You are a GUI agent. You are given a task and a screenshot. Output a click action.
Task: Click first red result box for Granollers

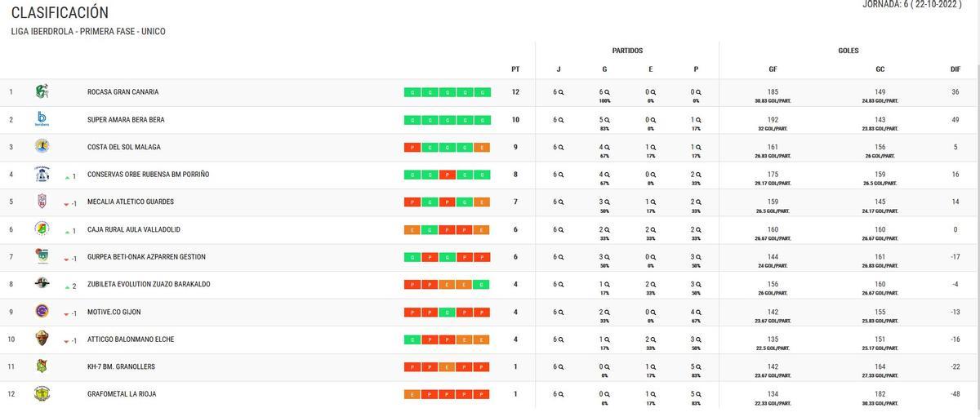tap(412, 367)
